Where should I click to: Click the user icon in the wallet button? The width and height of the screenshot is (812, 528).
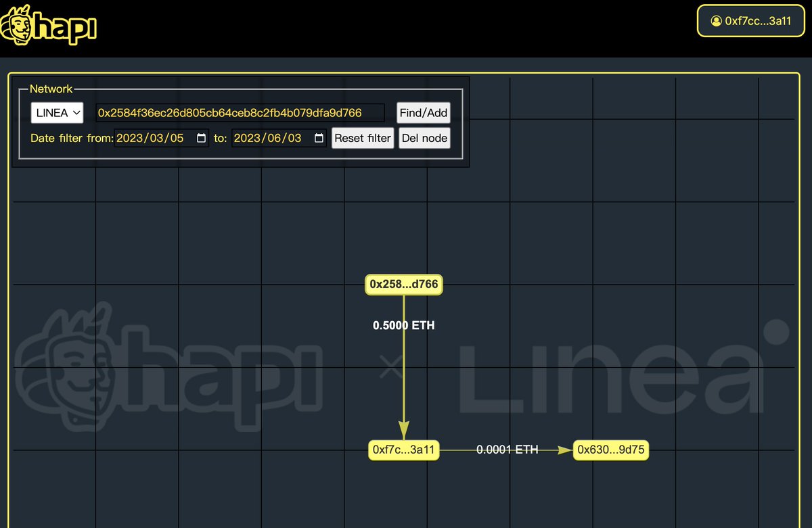point(716,21)
